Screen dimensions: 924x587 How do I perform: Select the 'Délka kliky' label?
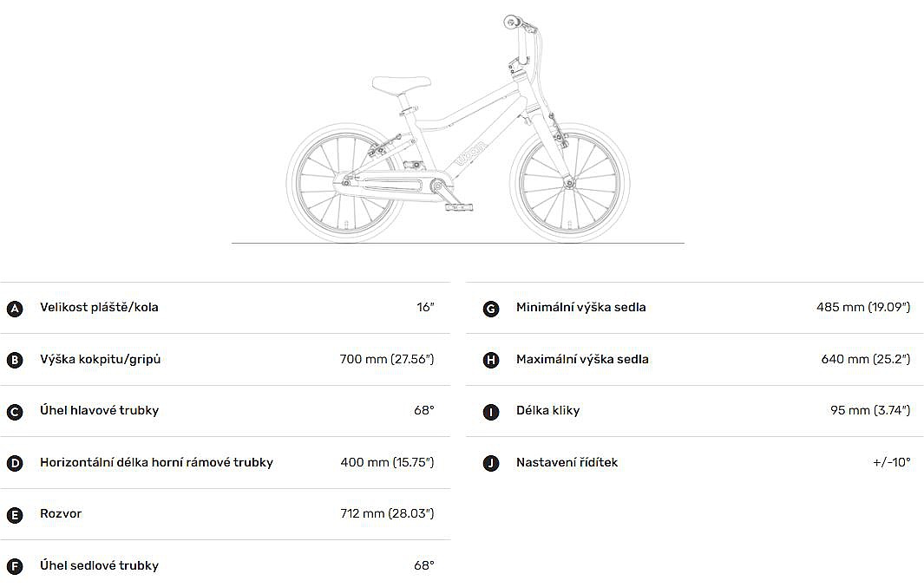point(547,411)
